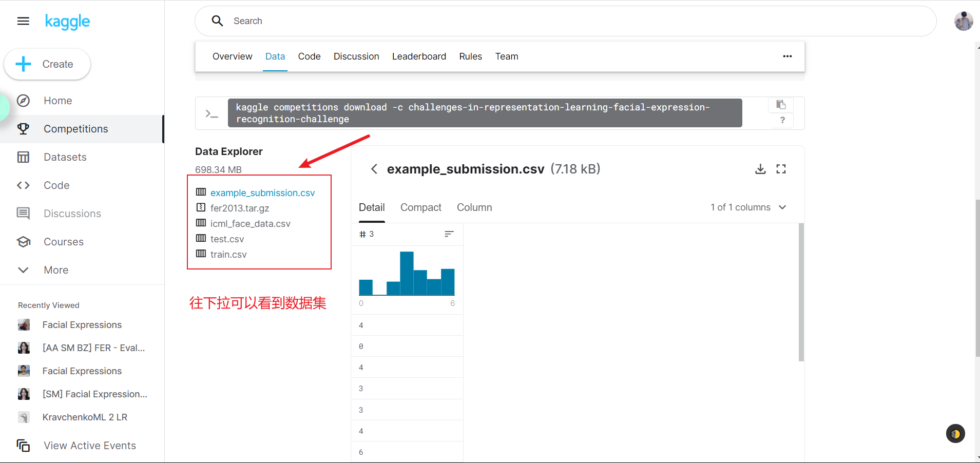This screenshot has height=463, width=980.
Task: Go back using the left chevron
Action: click(374, 169)
